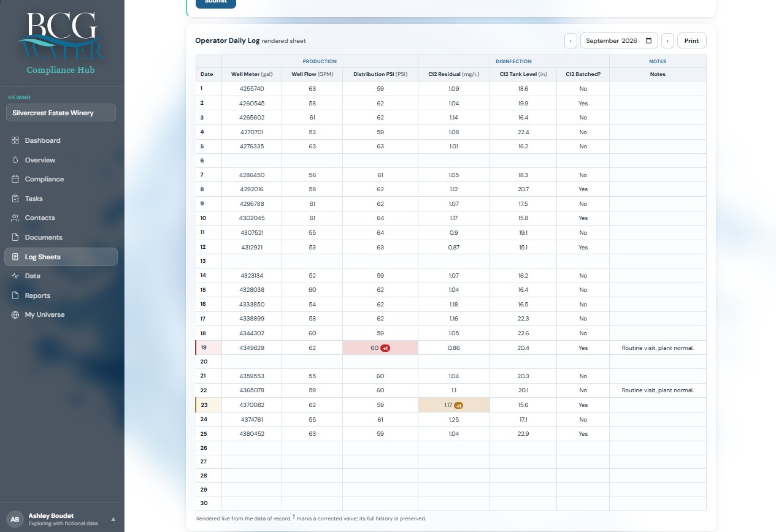The width and height of the screenshot is (776, 532).
Task: Open the Tasks section
Action: point(61,199)
